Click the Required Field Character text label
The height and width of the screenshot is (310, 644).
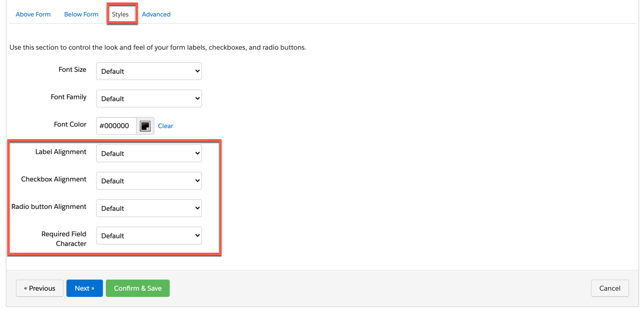tap(64, 239)
